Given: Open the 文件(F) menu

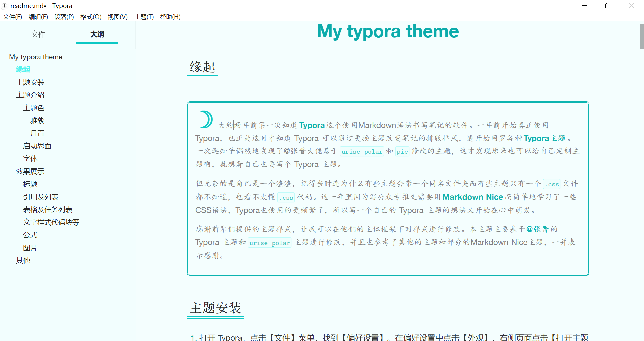Looking at the screenshot, I should 12,17.
